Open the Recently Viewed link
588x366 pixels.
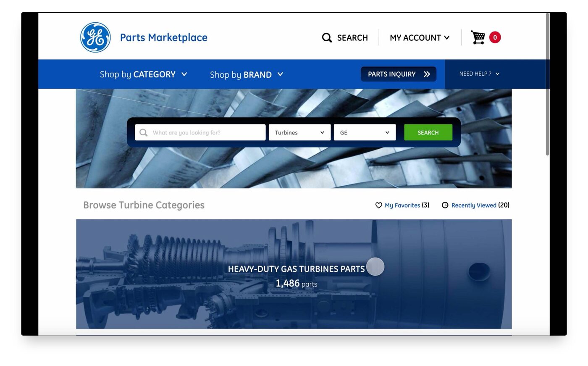[x=474, y=205]
